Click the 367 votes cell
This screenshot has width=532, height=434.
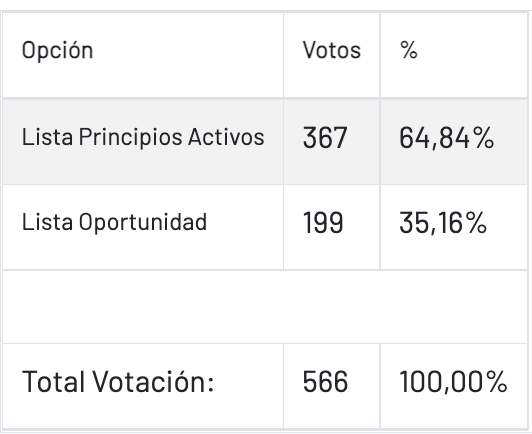325,137
